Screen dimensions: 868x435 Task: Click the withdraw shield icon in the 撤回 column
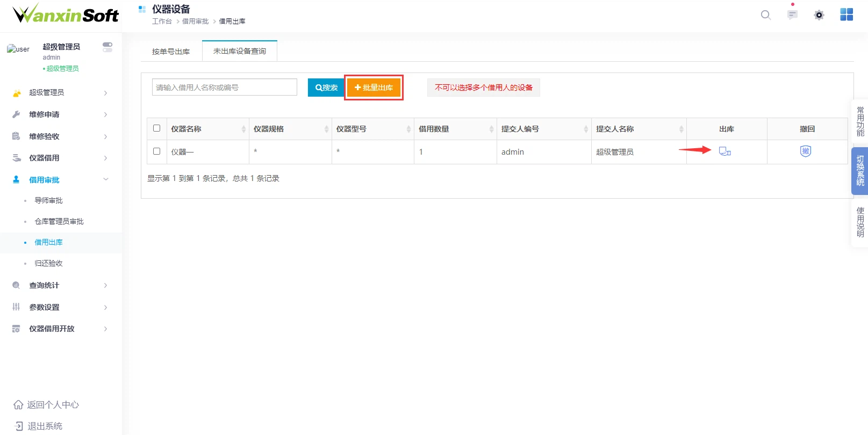(805, 151)
